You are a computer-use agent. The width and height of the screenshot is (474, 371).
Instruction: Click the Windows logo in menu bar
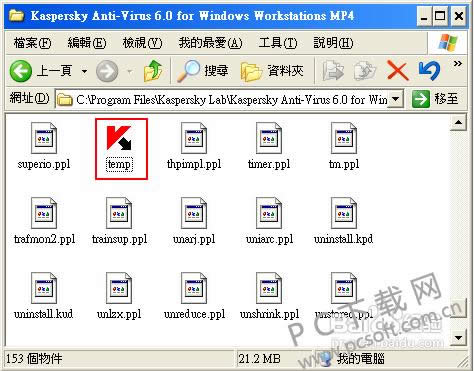[x=448, y=43]
